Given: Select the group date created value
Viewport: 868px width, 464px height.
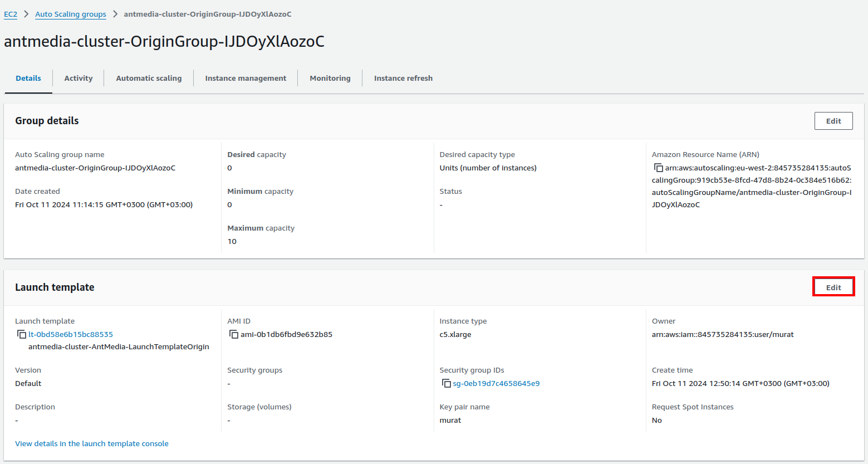Looking at the screenshot, I should click(x=104, y=204).
